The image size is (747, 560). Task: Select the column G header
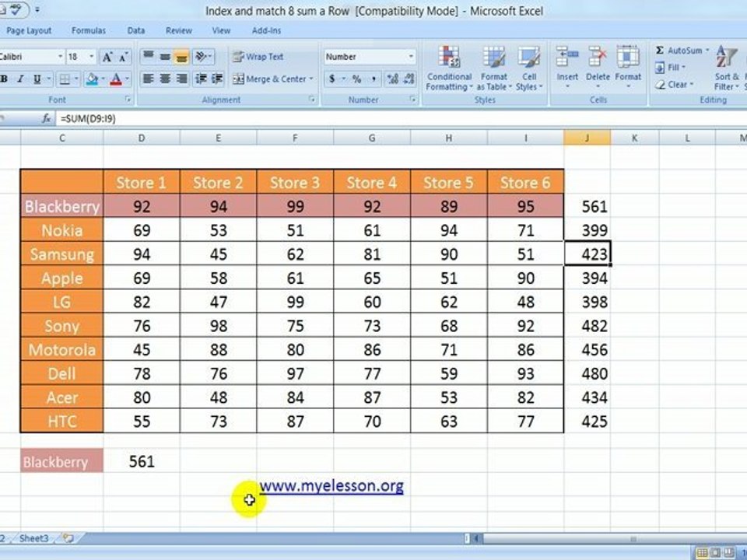point(372,138)
